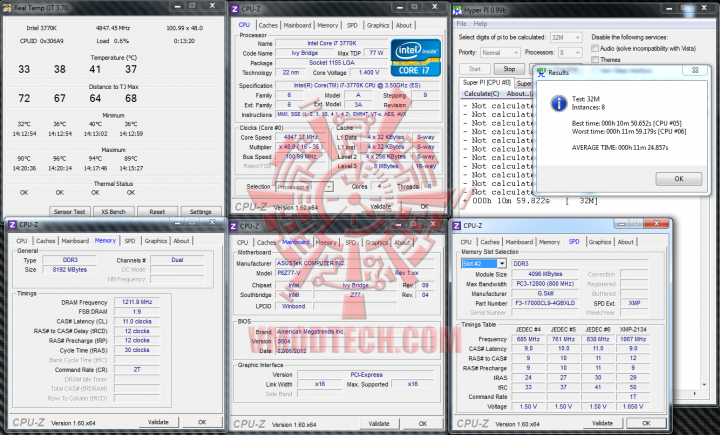Click the XS Bench button
720x435 pixels.
point(113,212)
